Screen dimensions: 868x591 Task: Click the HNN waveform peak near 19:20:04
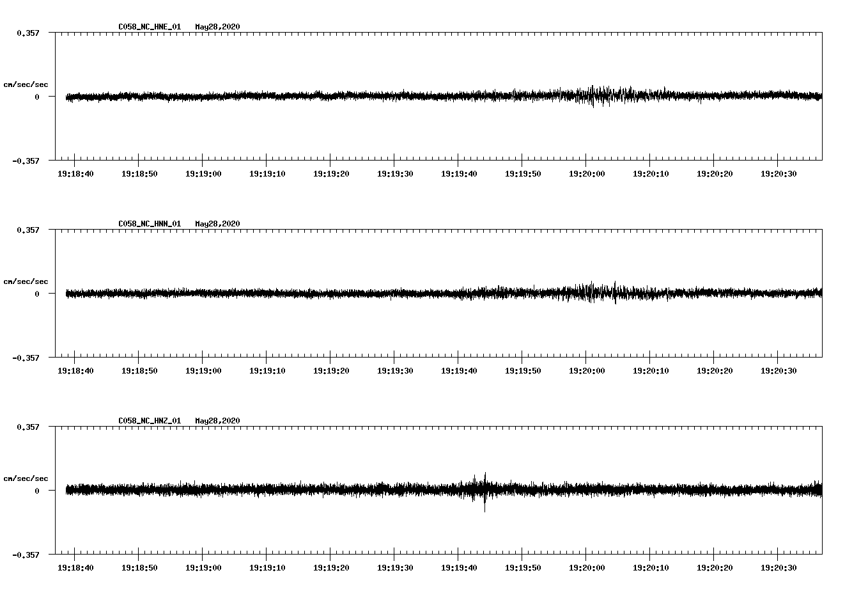(x=615, y=292)
